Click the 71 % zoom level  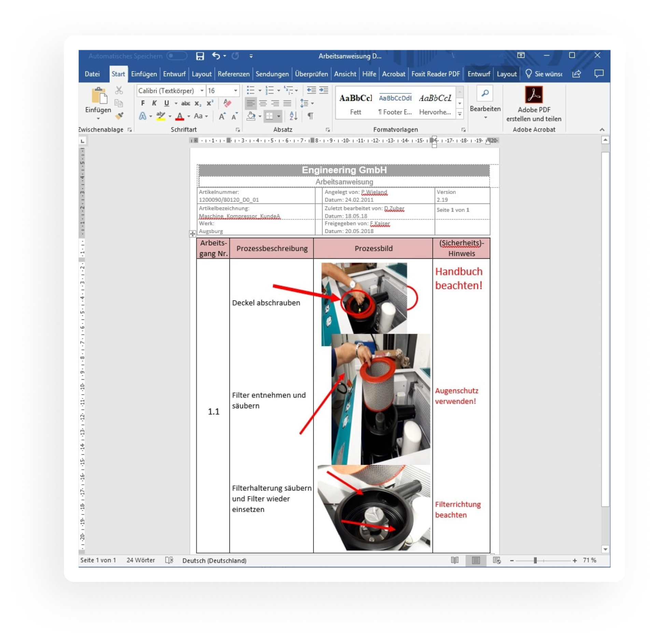coord(589,560)
